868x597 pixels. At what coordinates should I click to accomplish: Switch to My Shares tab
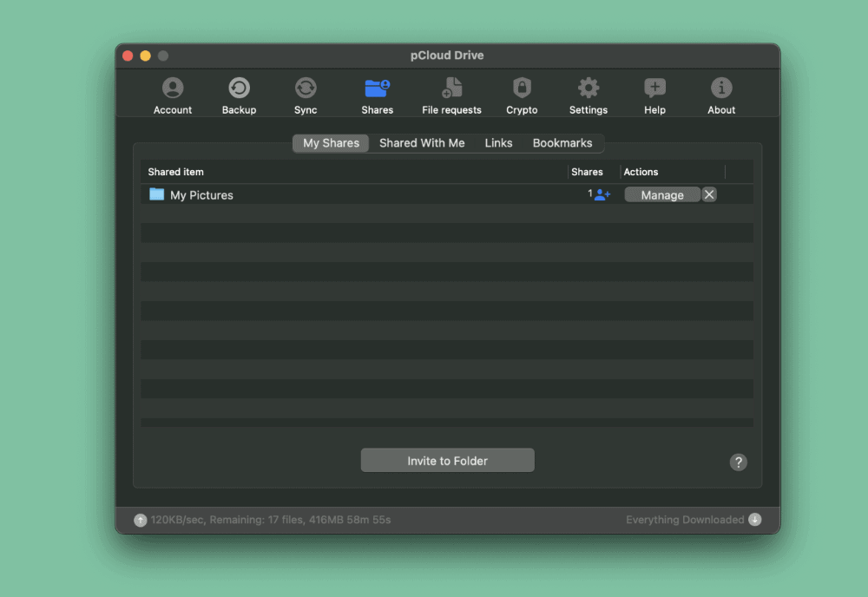[x=331, y=143]
